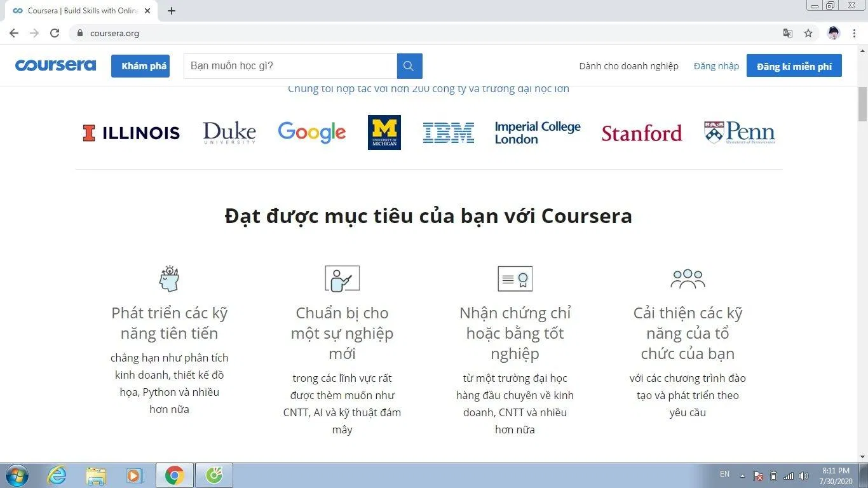Reload the Coursera page

55,32
